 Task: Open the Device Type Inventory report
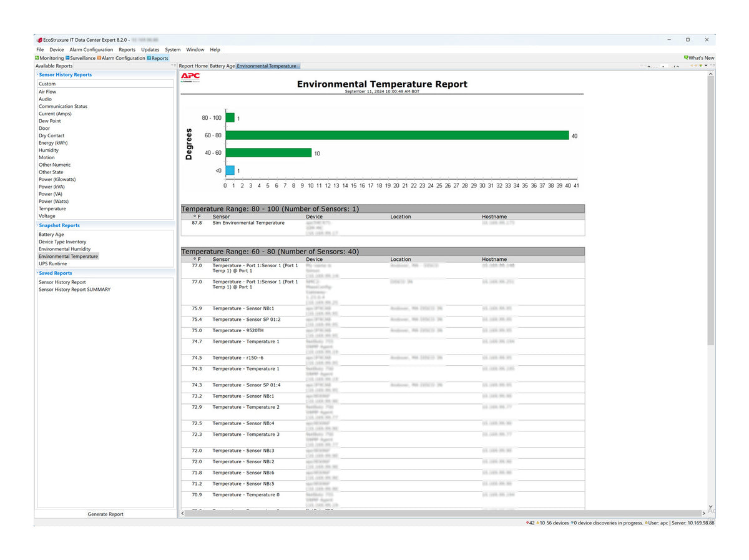coord(62,242)
